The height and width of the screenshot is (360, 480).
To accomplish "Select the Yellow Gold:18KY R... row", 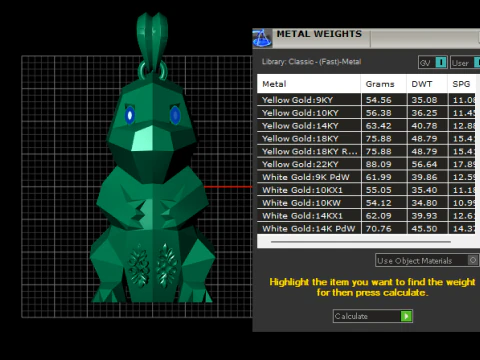I will pos(366,151).
